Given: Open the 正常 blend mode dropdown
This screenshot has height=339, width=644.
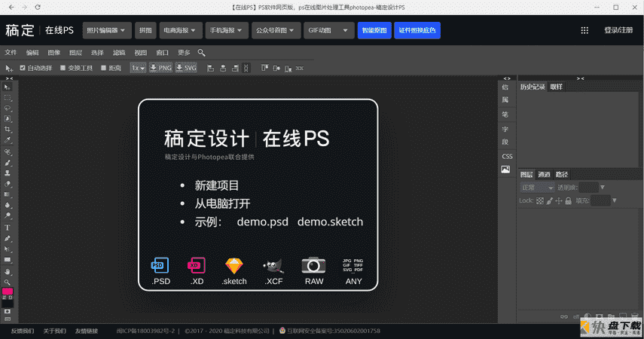Looking at the screenshot, I should [x=538, y=188].
